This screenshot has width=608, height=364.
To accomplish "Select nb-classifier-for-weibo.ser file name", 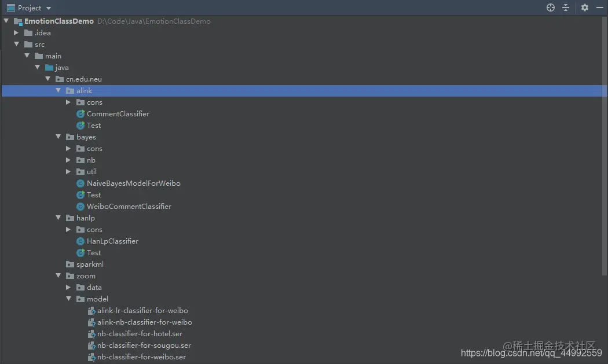I will tap(141, 357).
